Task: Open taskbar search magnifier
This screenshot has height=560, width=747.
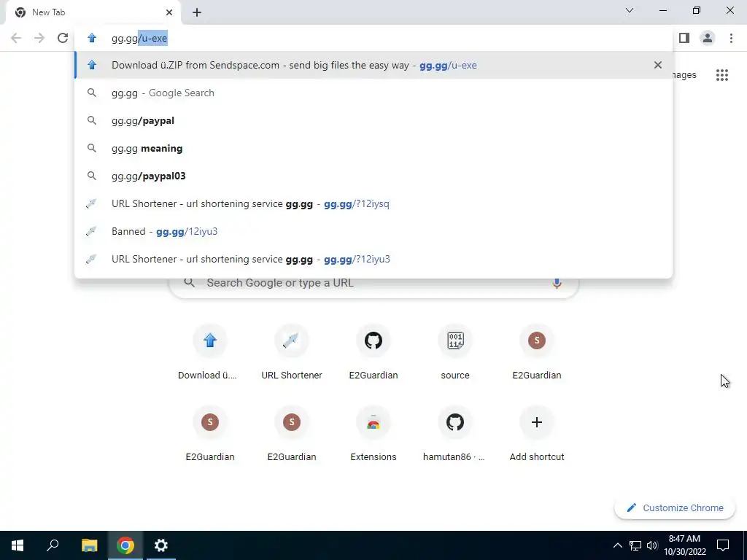Action: [53, 545]
